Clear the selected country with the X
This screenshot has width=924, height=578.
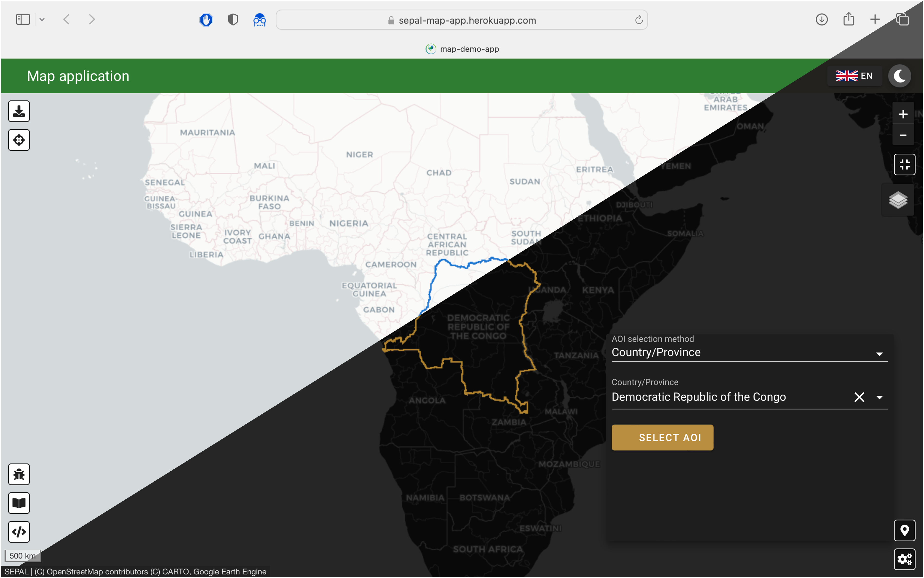click(x=859, y=397)
